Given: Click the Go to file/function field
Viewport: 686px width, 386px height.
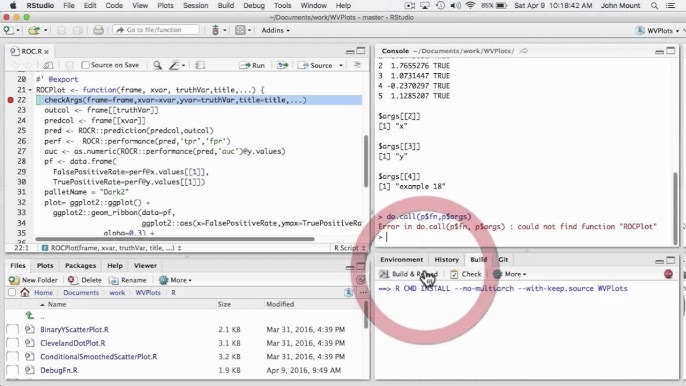Looking at the screenshot, I should pyautogui.click(x=156, y=30).
